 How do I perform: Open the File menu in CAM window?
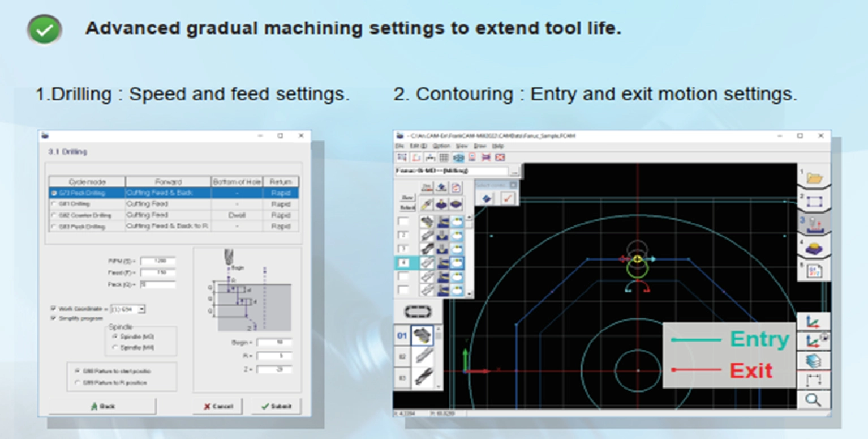399,146
